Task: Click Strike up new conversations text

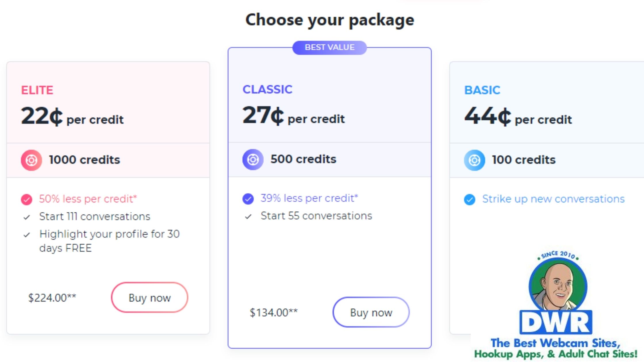Action: pos(553,199)
